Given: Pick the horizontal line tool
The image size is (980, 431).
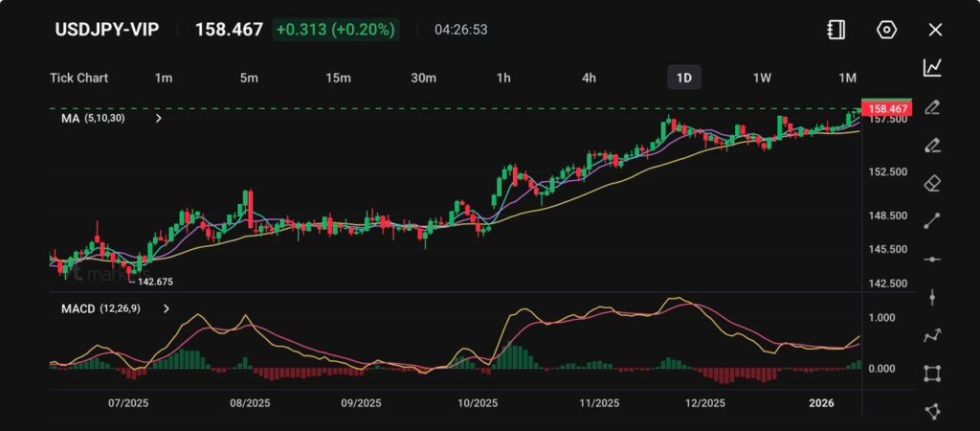Looking at the screenshot, I should pos(932,259).
